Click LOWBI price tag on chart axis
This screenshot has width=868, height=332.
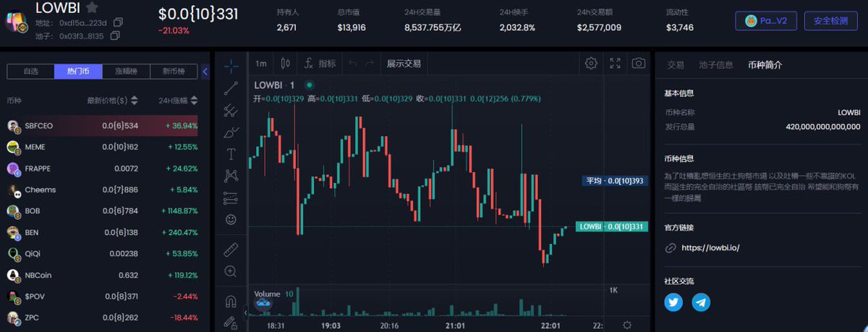tap(611, 227)
